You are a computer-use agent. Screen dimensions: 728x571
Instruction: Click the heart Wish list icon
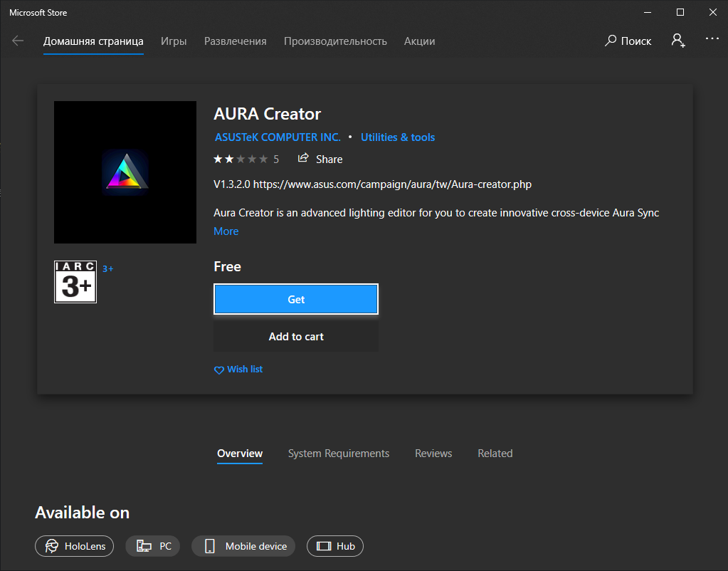(218, 370)
